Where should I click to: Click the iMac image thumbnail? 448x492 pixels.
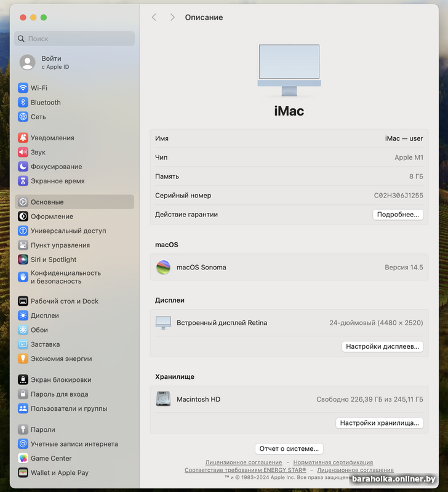(x=289, y=69)
